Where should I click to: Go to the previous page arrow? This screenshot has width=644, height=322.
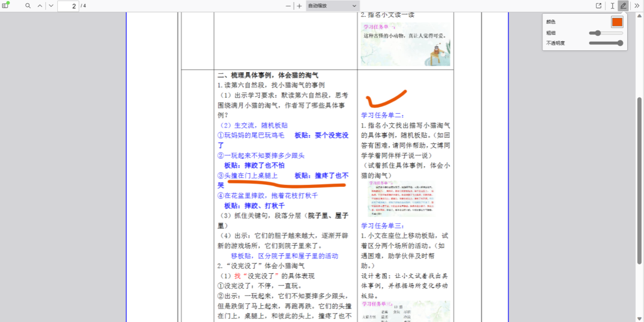pos(40,6)
